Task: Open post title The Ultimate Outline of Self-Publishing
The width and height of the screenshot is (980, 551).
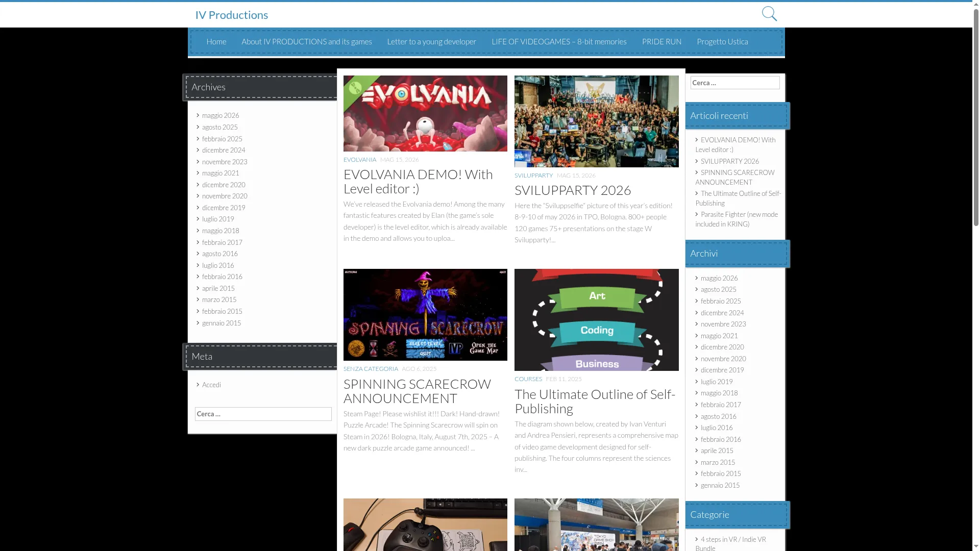Action: point(595,401)
